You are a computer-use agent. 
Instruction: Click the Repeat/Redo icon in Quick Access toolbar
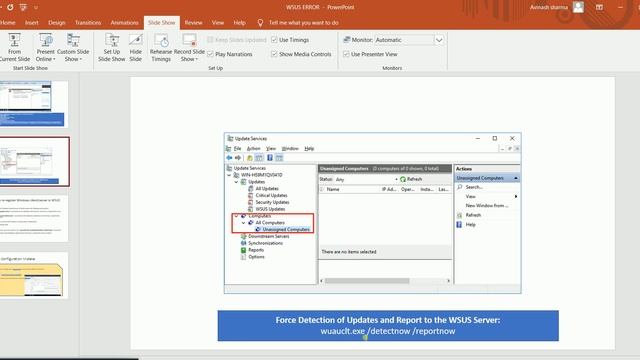click(10, 7)
